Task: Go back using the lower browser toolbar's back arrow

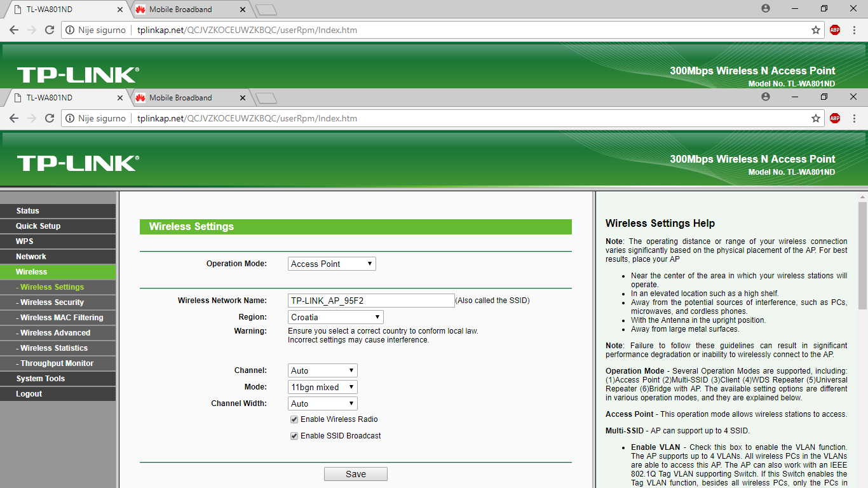Action: tap(14, 118)
